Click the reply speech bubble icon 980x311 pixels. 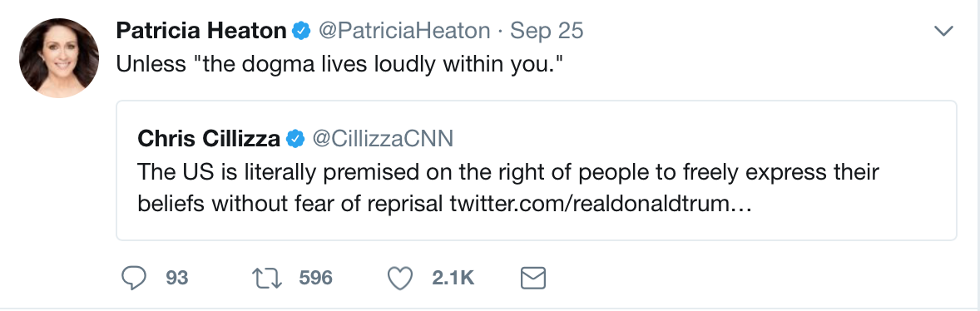point(133,278)
